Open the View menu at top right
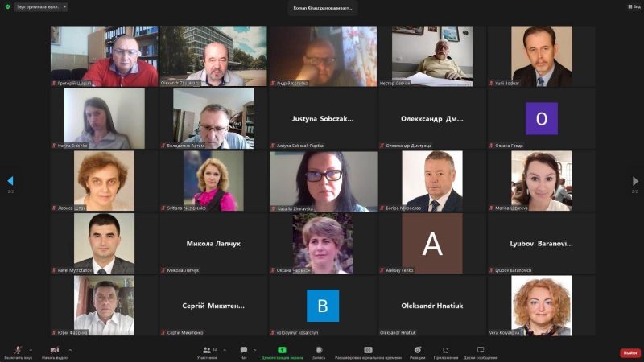 (x=635, y=6)
